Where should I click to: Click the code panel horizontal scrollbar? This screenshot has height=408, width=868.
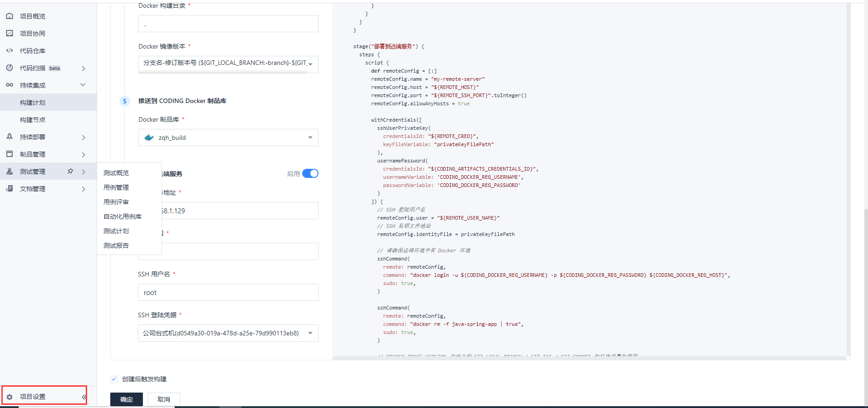(589, 359)
